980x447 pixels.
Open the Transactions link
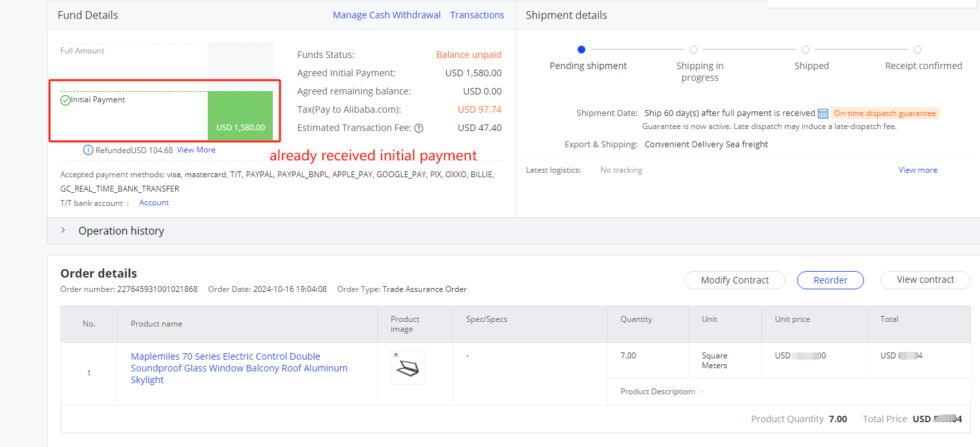tap(477, 15)
